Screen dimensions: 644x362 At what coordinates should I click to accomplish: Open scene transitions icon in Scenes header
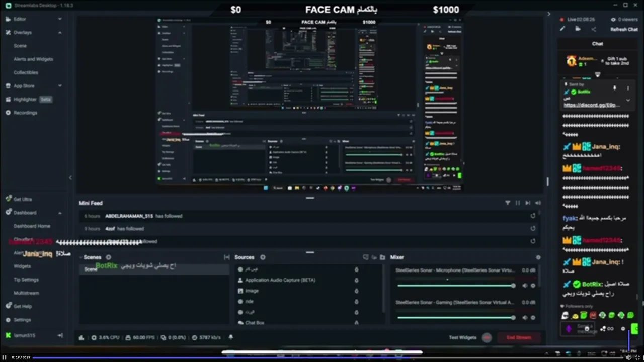[x=226, y=257]
